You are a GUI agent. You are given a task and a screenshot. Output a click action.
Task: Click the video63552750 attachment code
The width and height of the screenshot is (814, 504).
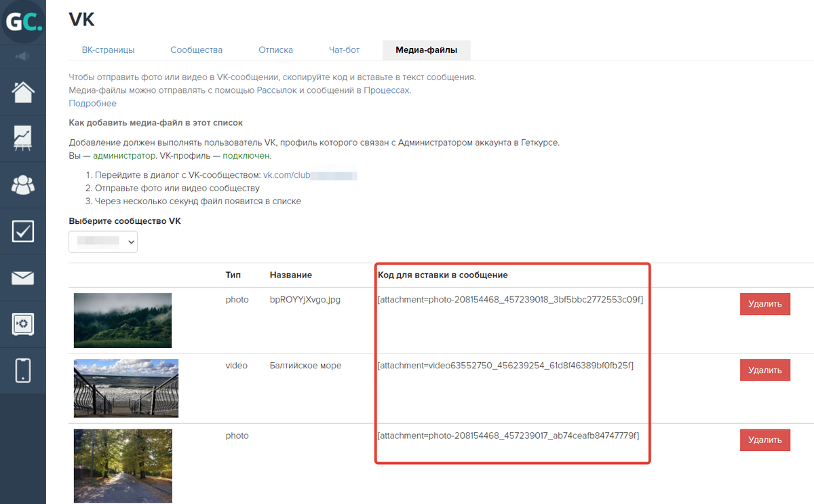coord(505,366)
